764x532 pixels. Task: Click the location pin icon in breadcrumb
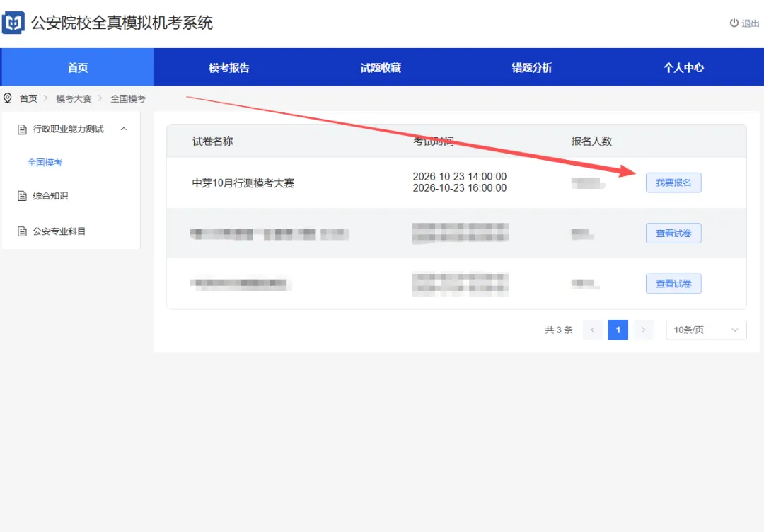[7, 98]
